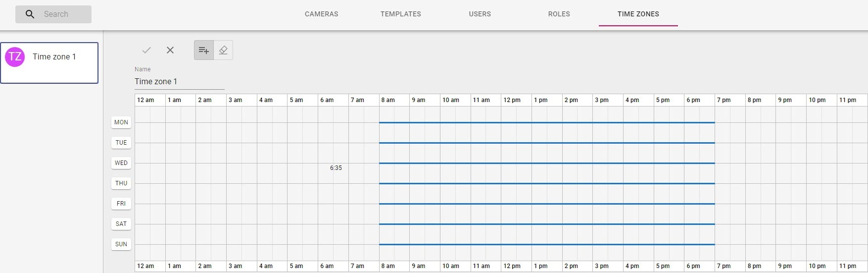868x273 pixels.
Task: Open the Cameras tab
Action: click(x=322, y=14)
